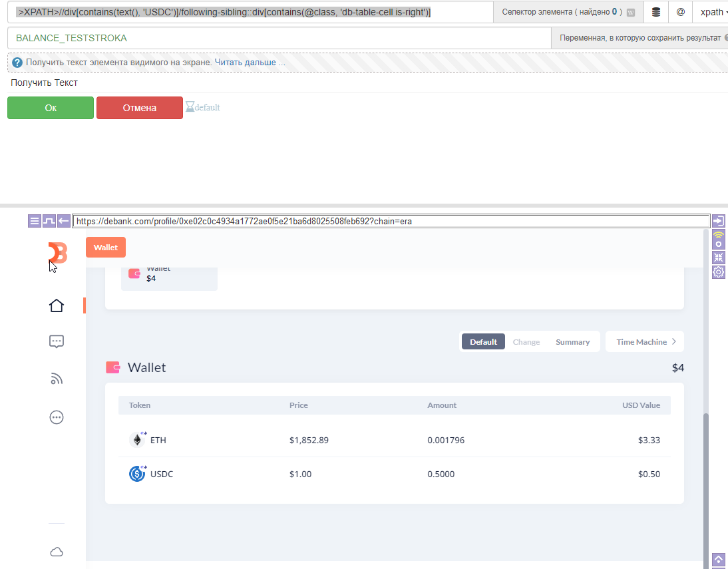The width and height of the screenshot is (728, 569).
Task: Select the Default view tab
Action: [483, 342]
